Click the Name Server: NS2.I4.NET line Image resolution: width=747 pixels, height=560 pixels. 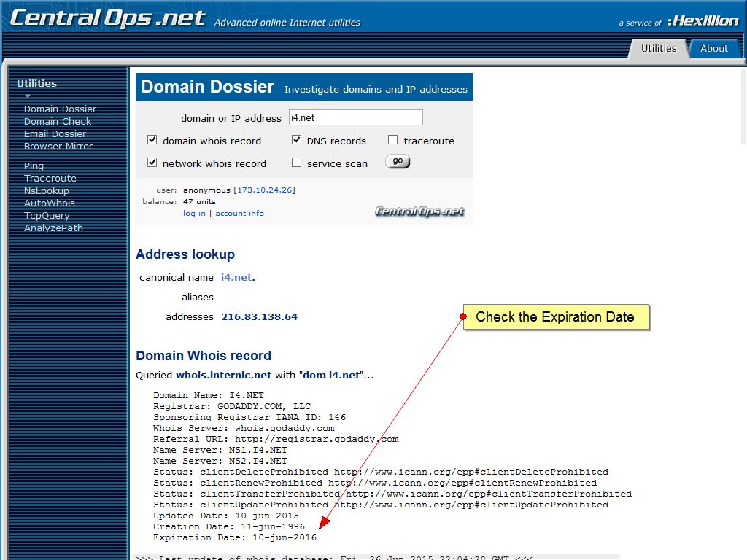[220, 461]
